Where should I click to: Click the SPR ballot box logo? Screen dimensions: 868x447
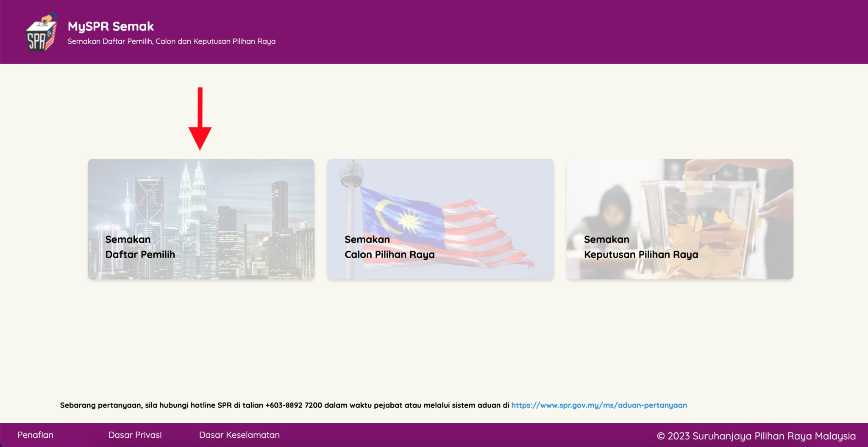point(41,33)
